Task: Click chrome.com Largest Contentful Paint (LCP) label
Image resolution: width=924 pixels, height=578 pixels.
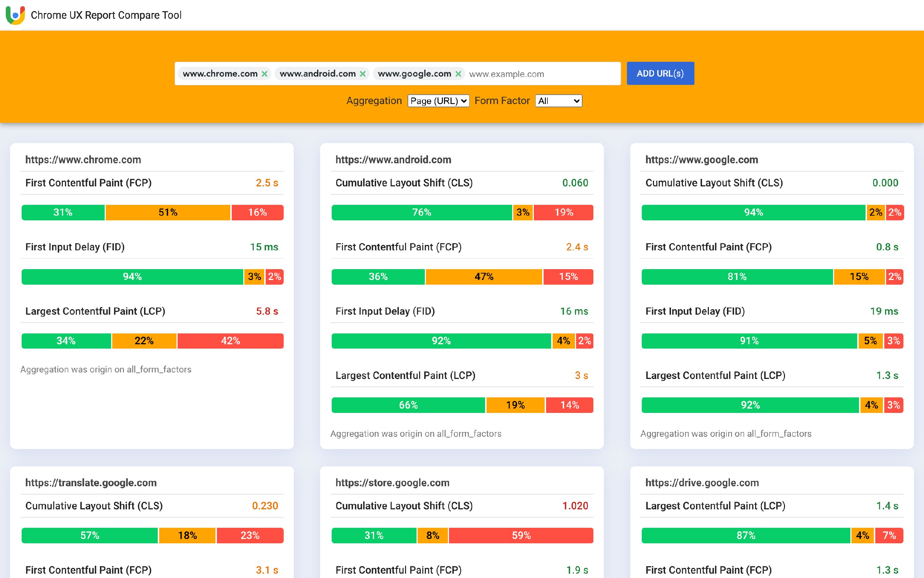Action: [x=95, y=311]
